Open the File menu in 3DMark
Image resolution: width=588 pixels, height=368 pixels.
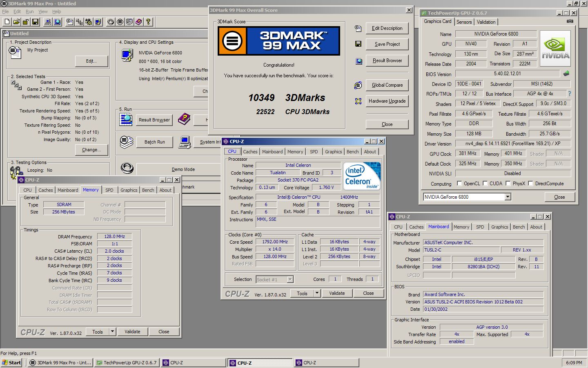(5, 11)
